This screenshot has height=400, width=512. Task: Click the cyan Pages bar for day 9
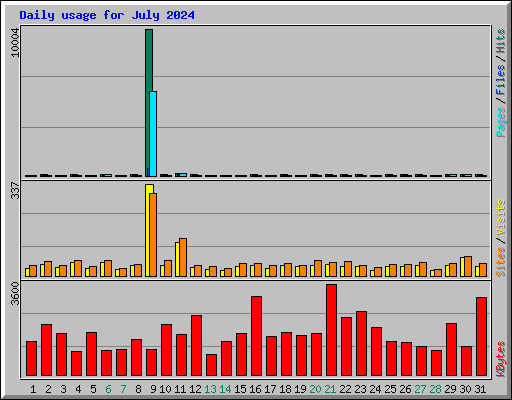[153, 134]
